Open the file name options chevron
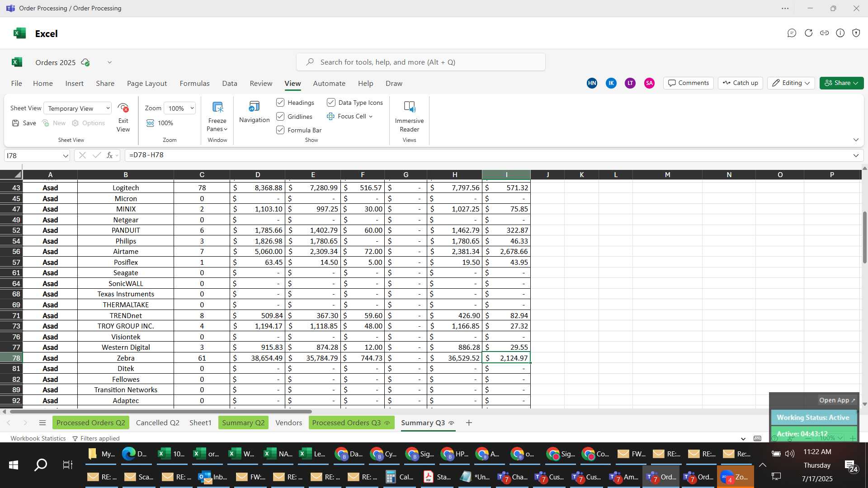 [109, 62]
